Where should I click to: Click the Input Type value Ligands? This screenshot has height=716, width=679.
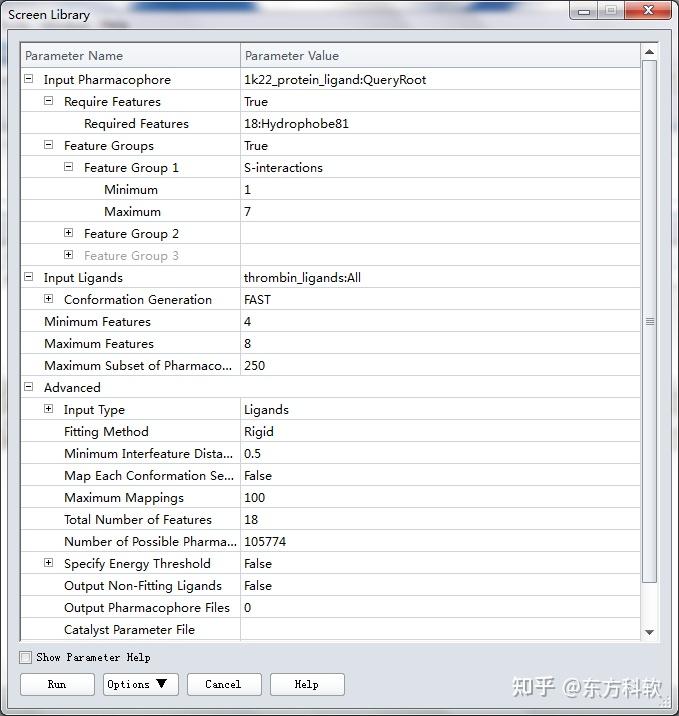click(266, 410)
